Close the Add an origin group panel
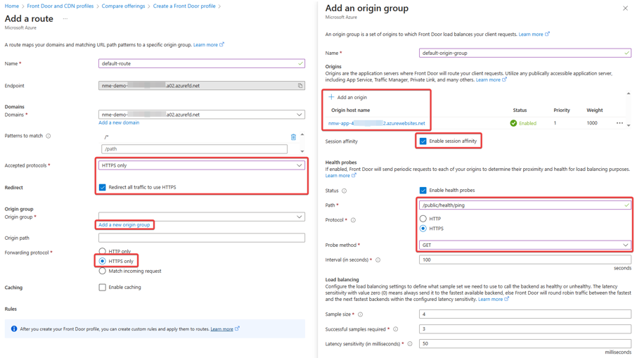644x358 pixels. click(625, 8)
